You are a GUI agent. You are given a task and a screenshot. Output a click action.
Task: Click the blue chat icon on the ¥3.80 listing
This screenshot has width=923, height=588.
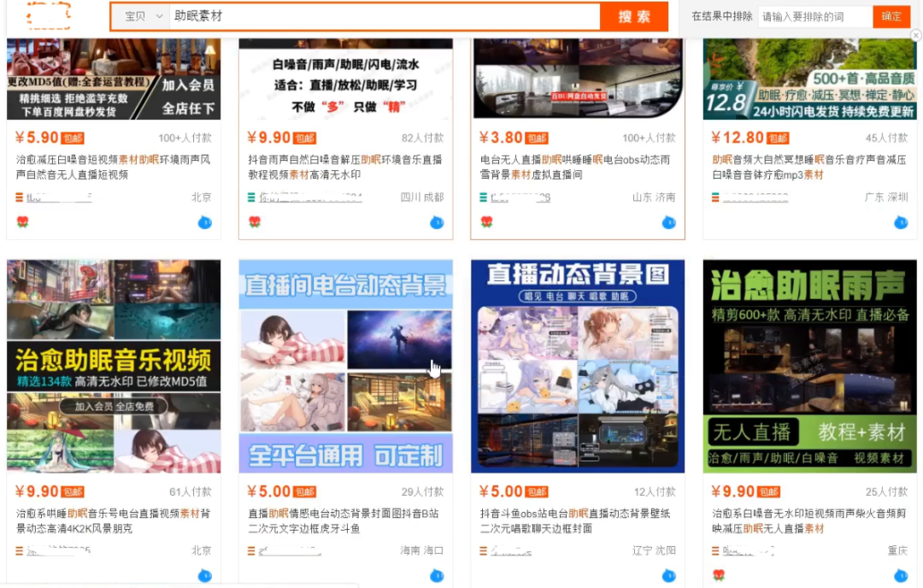tap(668, 223)
